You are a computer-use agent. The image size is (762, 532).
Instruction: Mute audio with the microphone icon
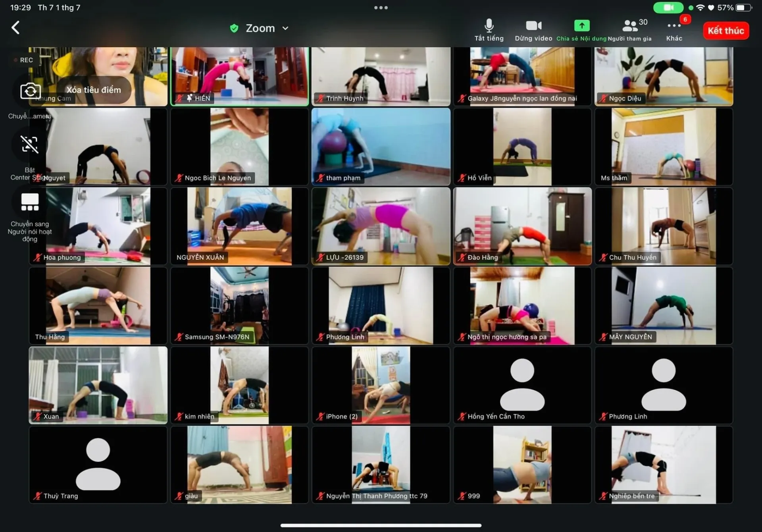pyautogui.click(x=489, y=26)
